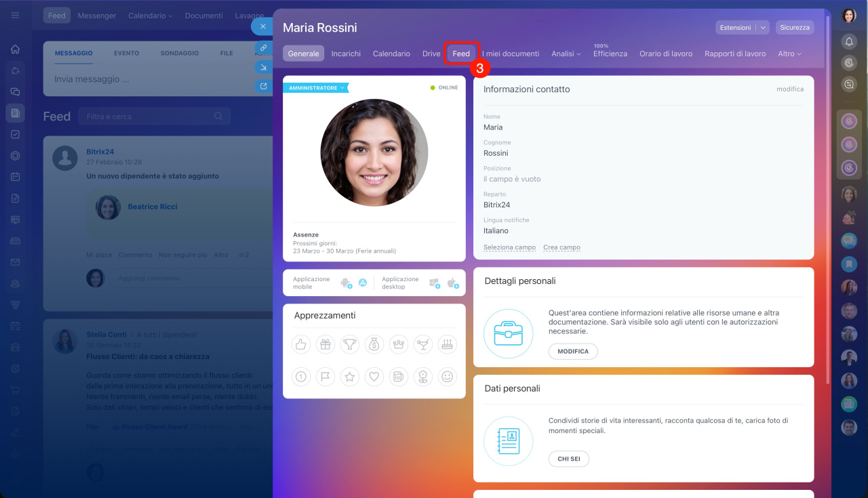Switch to the Feed profile tab
This screenshot has height=498, width=868.
pyautogui.click(x=461, y=54)
